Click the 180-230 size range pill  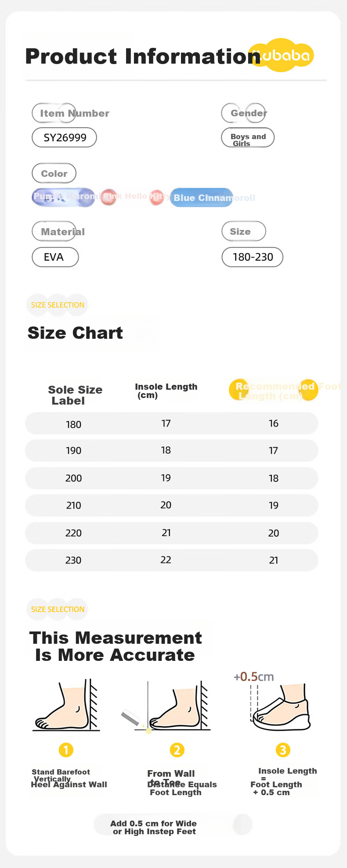[252, 257]
